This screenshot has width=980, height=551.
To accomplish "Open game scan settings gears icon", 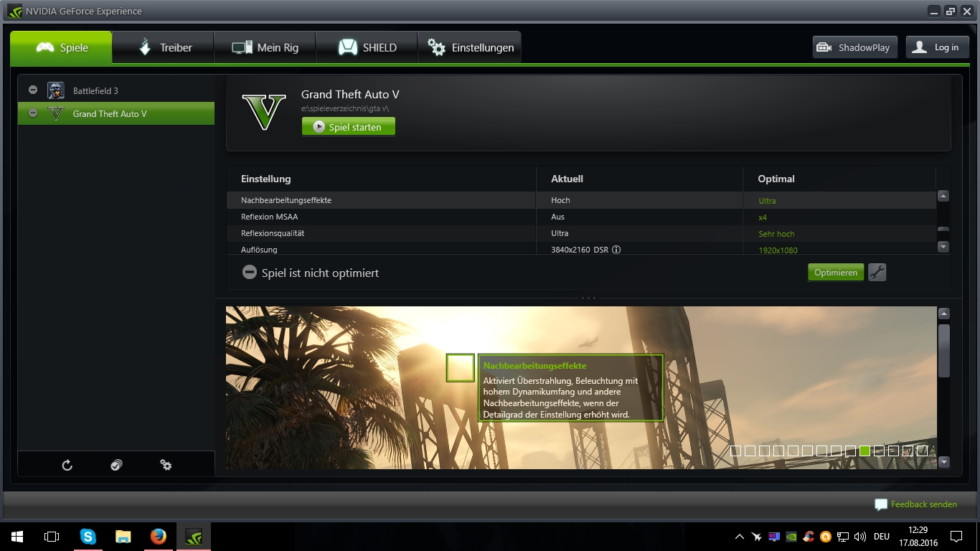I will 166,465.
